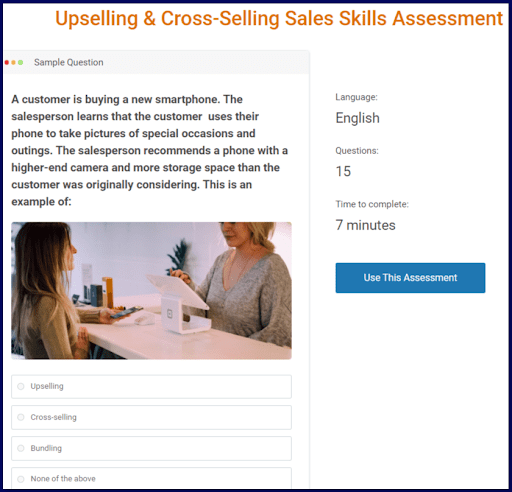Image resolution: width=512 pixels, height=492 pixels.
Task: Select the Cross-selling radio button
Action: (x=21, y=417)
